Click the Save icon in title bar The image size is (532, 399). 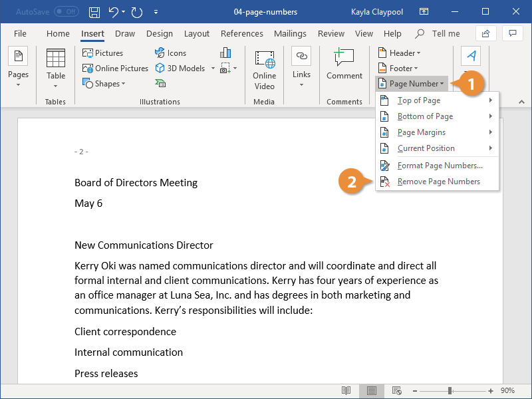(94, 12)
